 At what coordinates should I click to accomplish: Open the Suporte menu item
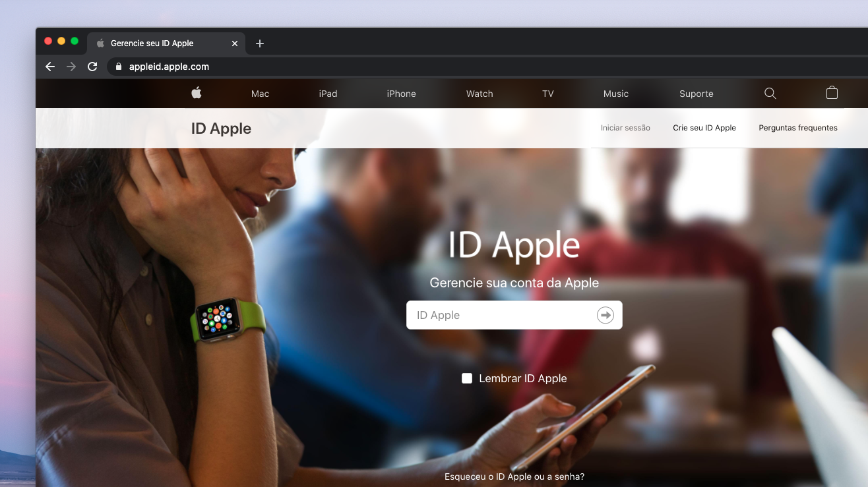(x=697, y=94)
